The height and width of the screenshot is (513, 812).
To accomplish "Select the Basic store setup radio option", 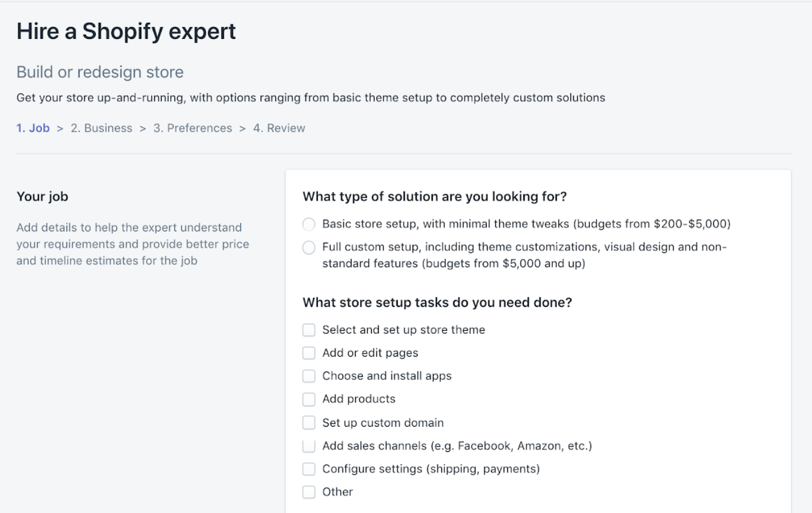I will coord(308,225).
